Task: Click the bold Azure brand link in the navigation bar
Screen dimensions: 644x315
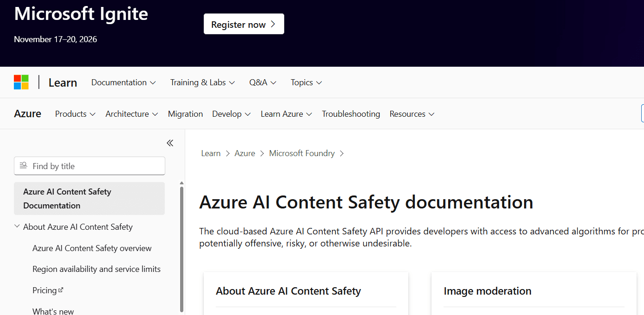Action: click(x=28, y=114)
